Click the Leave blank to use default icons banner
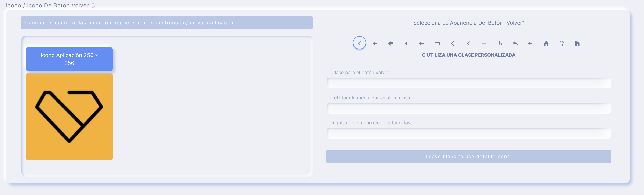Image resolution: width=644 pixels, height=195 pixels. [x=469, y=157]
